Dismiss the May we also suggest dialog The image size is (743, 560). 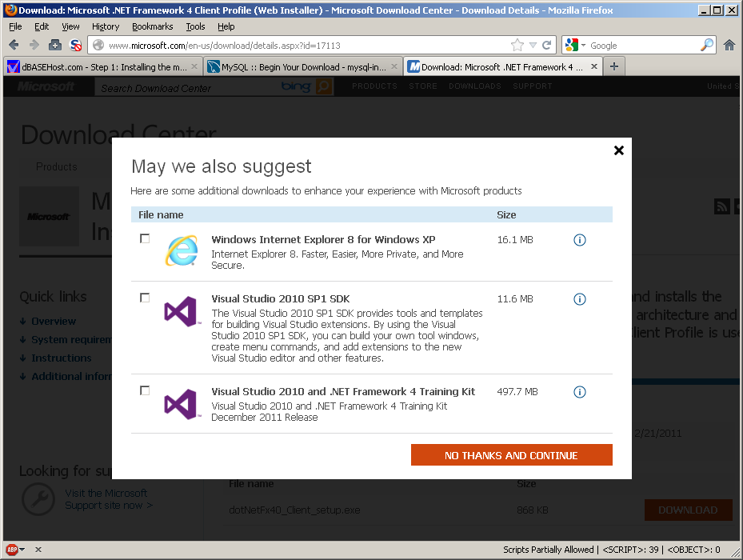tap(619, 150)
